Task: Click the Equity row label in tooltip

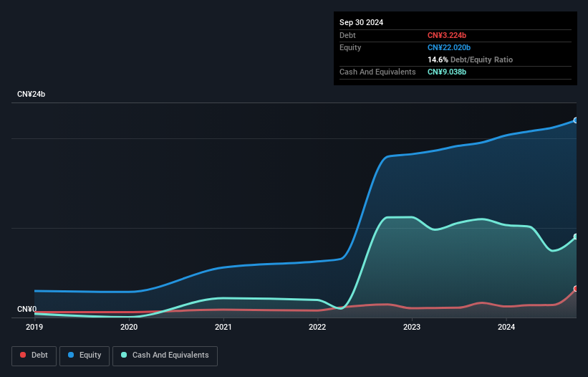Action: pyautogui.click(x=350, y=47)
